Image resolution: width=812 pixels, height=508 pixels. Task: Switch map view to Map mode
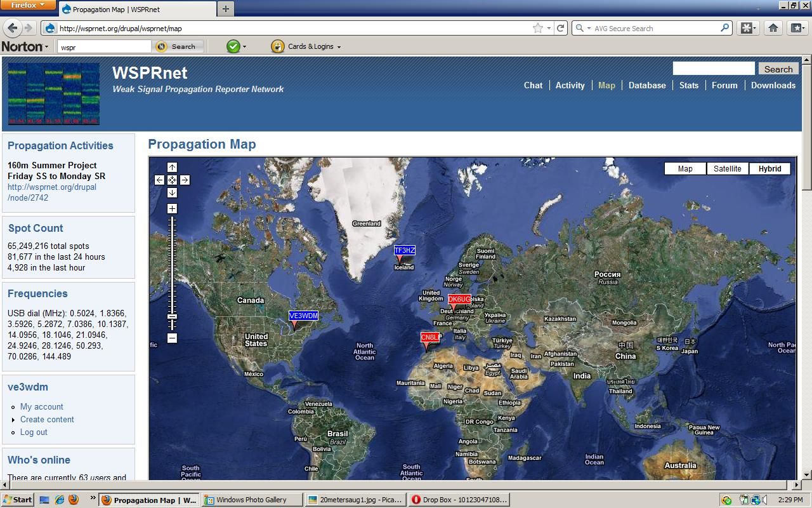(685, 168)
